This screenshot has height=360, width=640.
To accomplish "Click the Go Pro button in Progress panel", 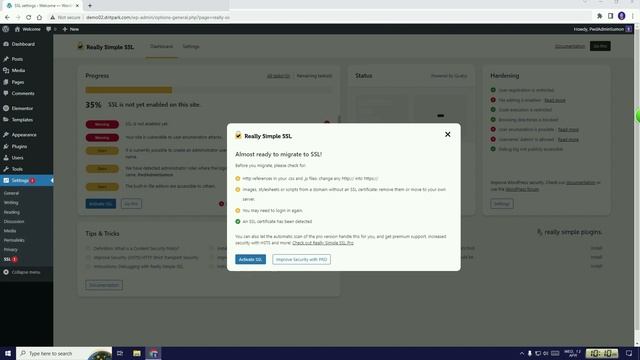I will pyautogui.click(x=131, y=204).
